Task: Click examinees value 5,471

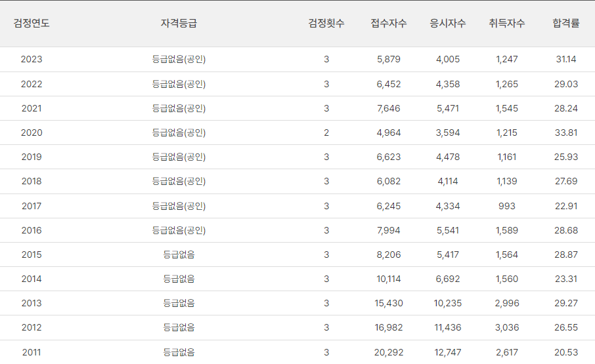Action: pyautogui.click(x=448, y=108)
